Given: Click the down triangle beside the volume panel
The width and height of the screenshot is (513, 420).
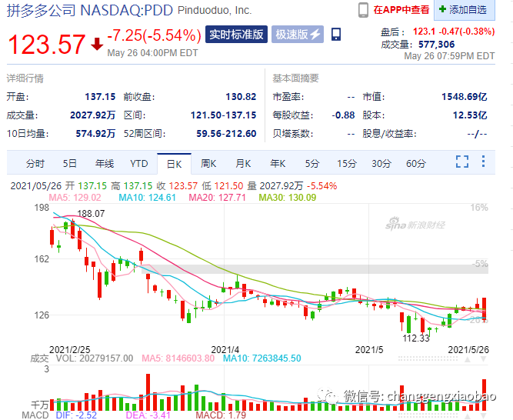Looking at the screenshot, I should coord(483,359).
